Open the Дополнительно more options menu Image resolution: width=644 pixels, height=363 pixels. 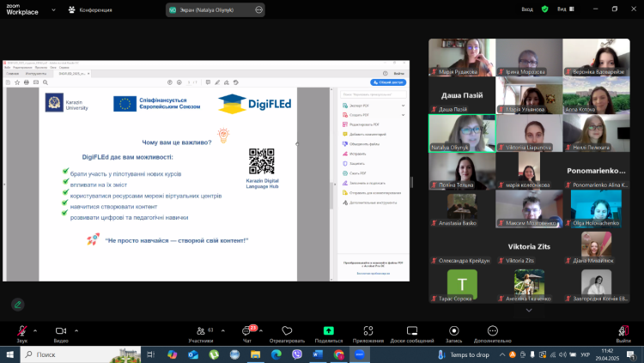pos(493,334)
